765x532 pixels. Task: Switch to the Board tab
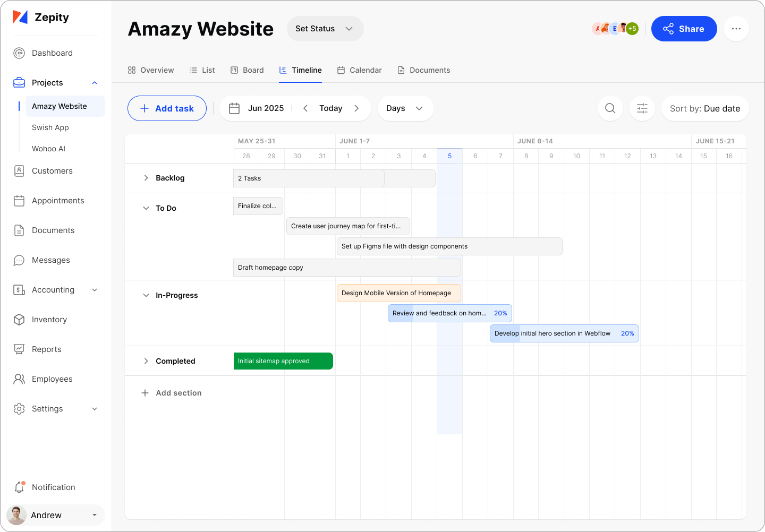(247, 70)
